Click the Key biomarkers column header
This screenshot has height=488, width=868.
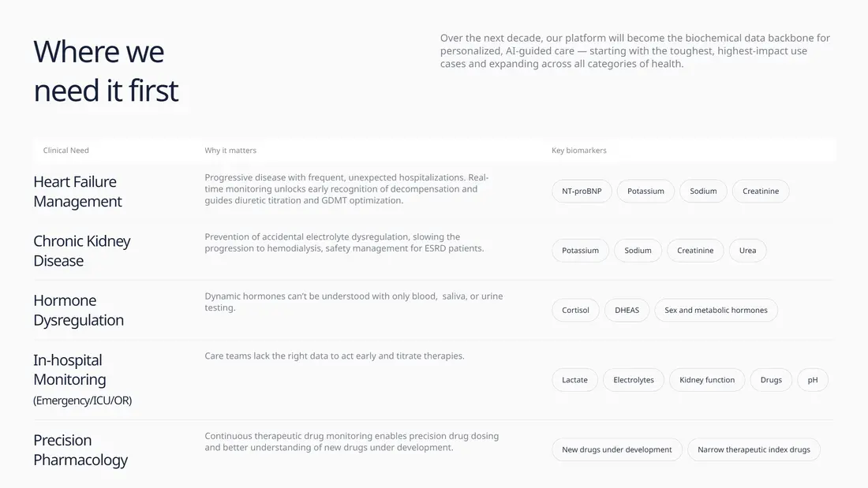click(579, 151)
